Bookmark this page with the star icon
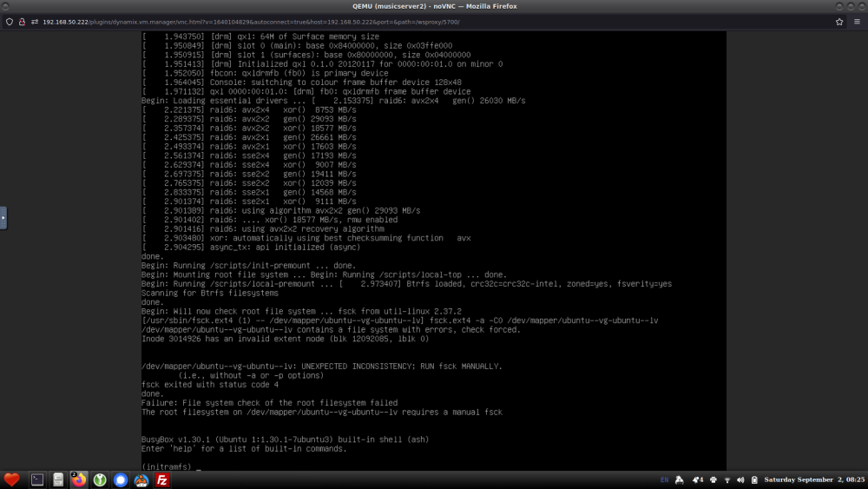Viewport: 868px width, 489px height. pos(839,23)
